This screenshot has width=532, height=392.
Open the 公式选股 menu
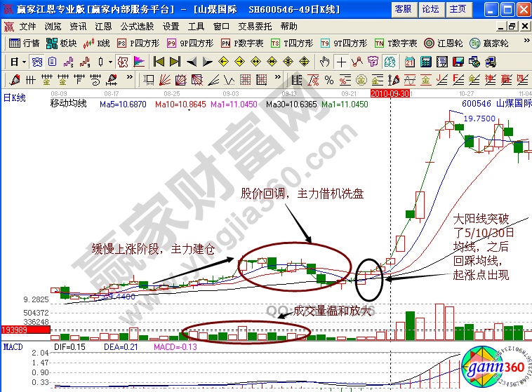point(137,26)
